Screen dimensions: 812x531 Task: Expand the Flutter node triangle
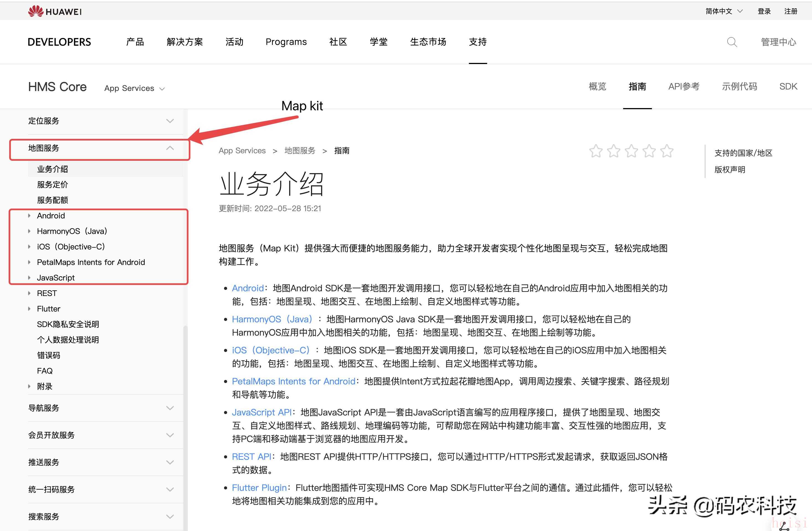click(29, 309)
